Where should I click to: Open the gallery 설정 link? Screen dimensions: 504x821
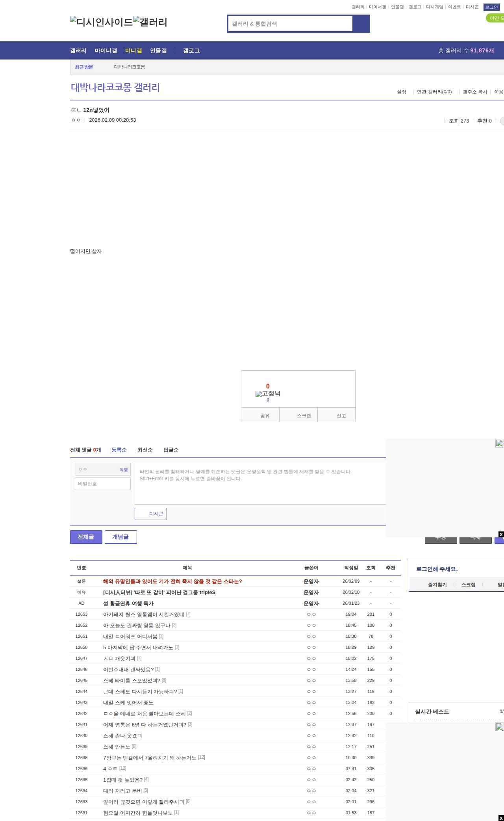pyautogui.click(x=401, y=92)
